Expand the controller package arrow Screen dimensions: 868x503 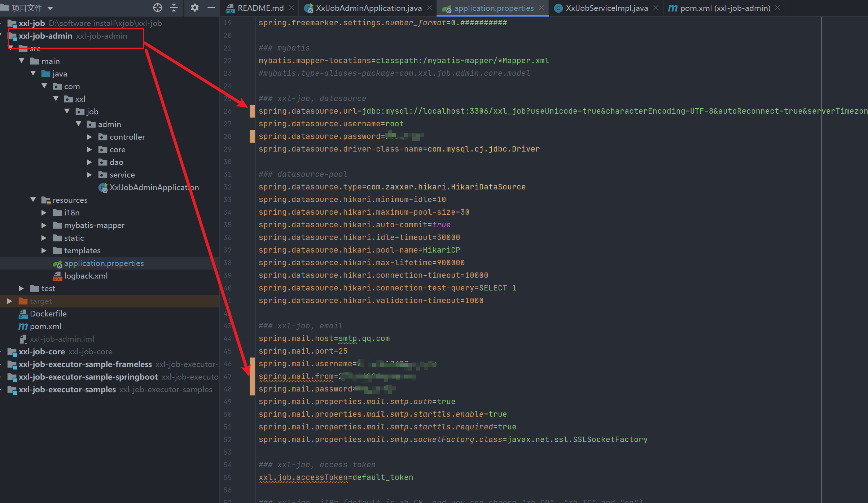pos(89,137)
